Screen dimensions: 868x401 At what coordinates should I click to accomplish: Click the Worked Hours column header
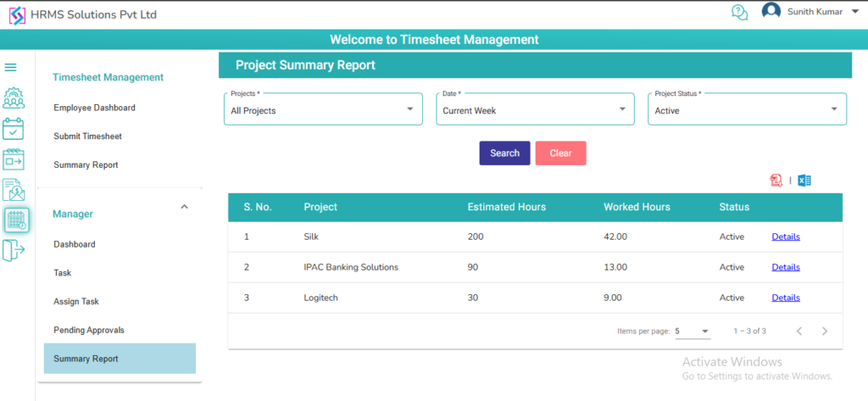[637, 207]
